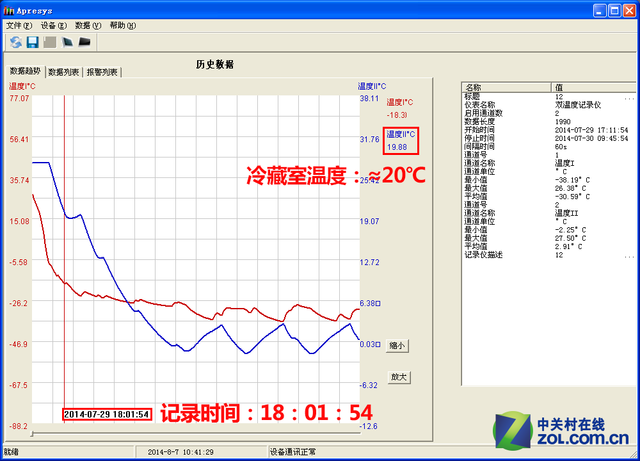Click 温度II value in the properties list

click(x=567, y=213)
